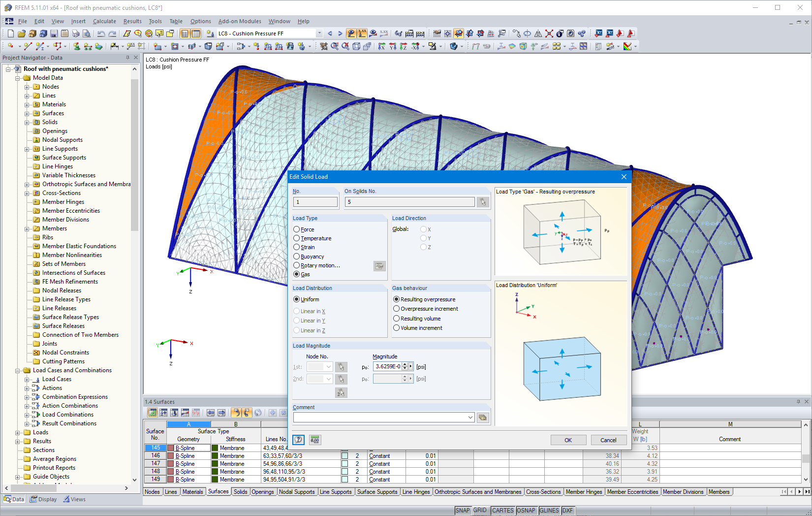Click the dimension tool icon
This screenshot has width=812, height=516.
[x=115, y=46]
